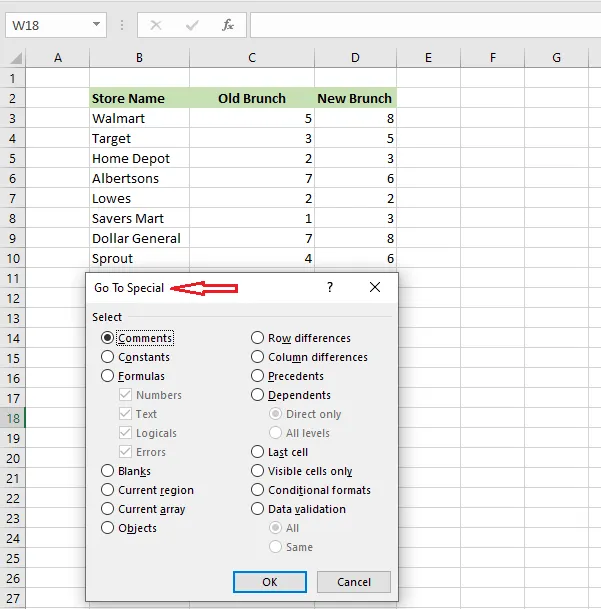The height and width of the screenshot is (609, 601).
Task: Click the Select All corner triangle
Action: point(16,58)
